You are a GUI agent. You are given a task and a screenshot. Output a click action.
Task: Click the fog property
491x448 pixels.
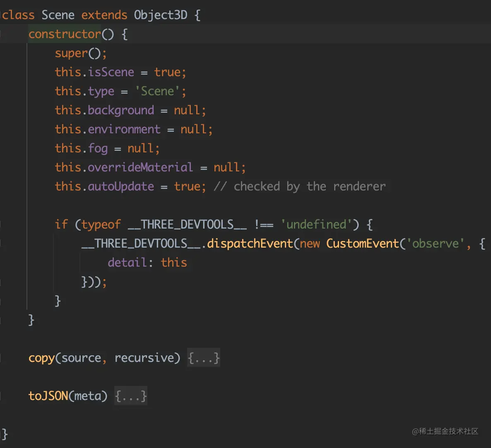[98, 149]
